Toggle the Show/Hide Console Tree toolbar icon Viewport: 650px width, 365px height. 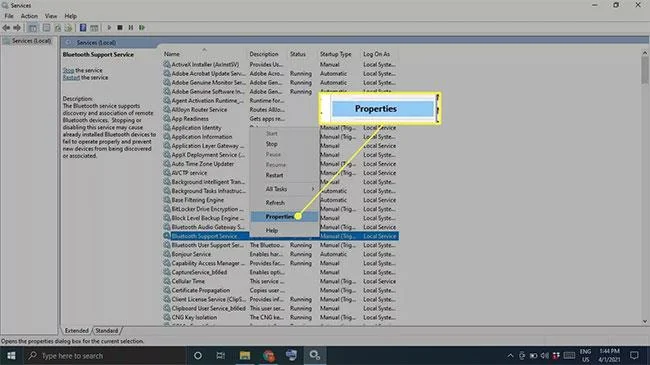tap(32, 28)
